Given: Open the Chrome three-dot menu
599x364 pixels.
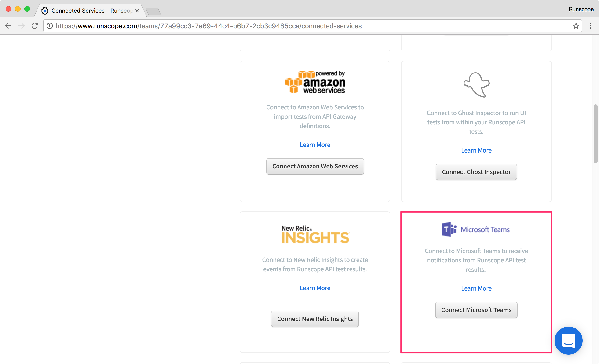Looking at the screenshot, I should tap(590, 26).
